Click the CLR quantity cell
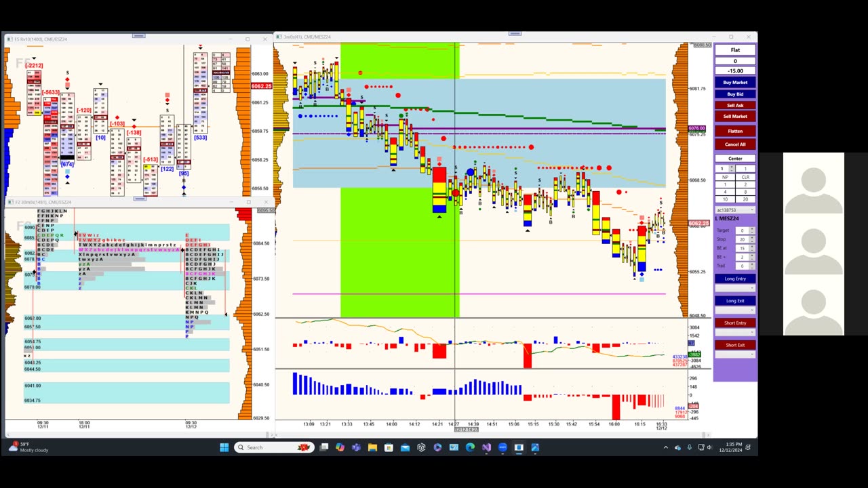The image size is (868, 488). (x=745, y=177)
